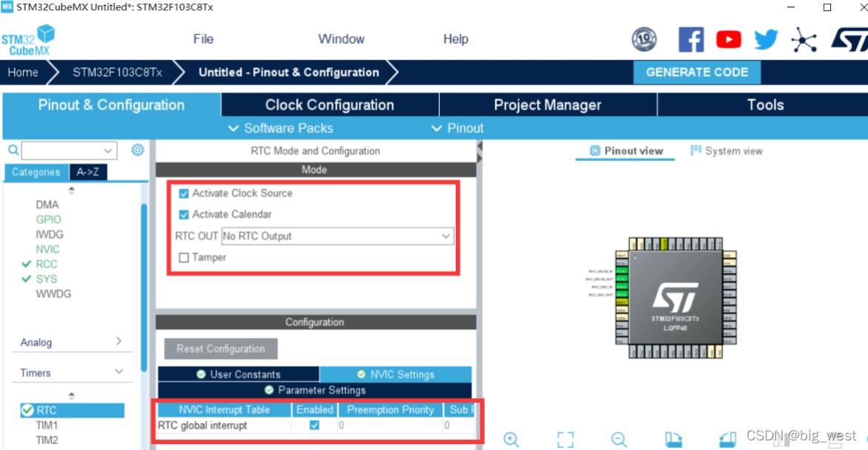The width and height of the screenshot is (868, 450).
Task: Click the STM32F103C8Tx chip graphic
Action: click(675, 298)
